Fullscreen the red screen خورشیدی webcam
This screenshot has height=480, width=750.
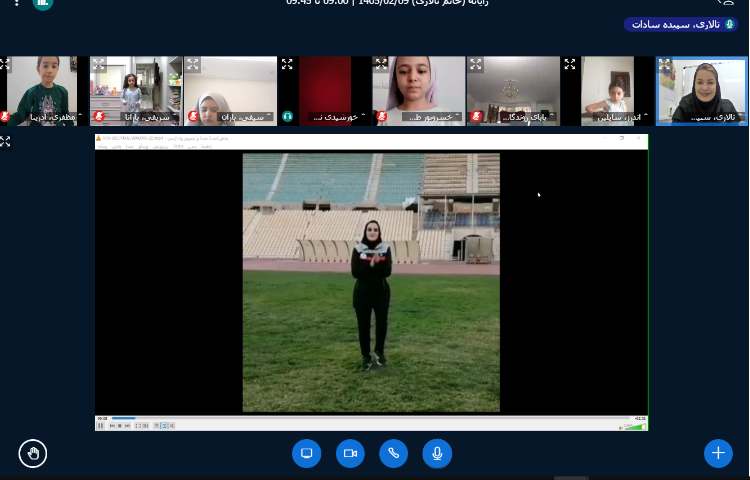pos(287,64)
